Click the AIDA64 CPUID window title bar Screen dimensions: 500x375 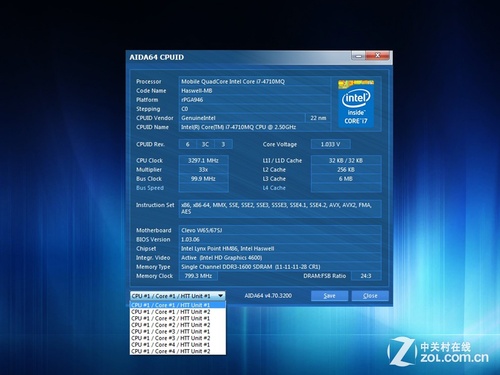(238, 57)
